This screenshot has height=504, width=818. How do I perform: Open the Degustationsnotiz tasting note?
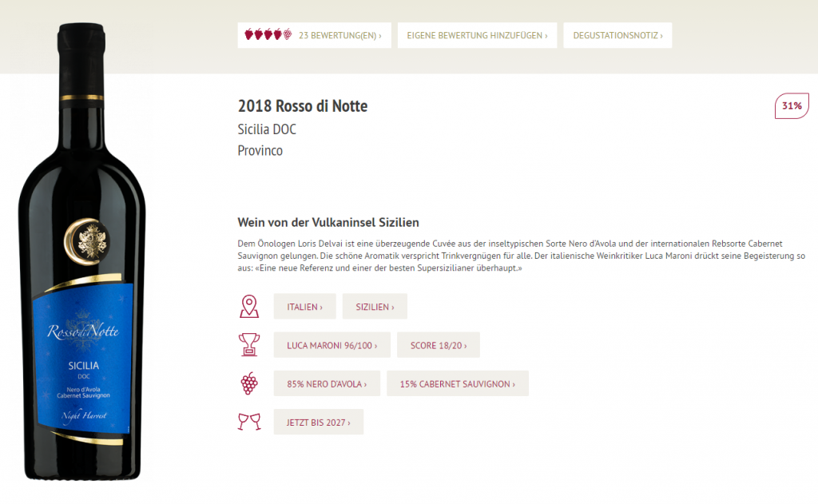pyautogui.click(x=617, y=35)
